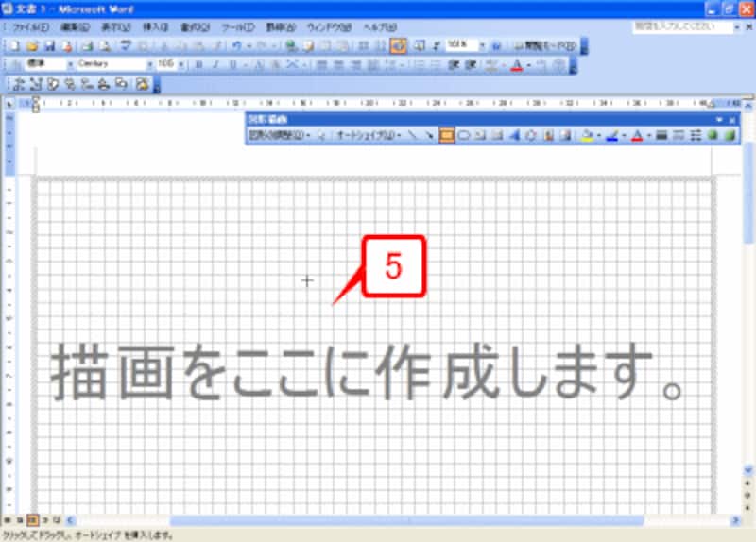Select the Arrow tool on the Drawing toolbar
The width and height of the screenshot is (756, 542).
coord(429,136)
